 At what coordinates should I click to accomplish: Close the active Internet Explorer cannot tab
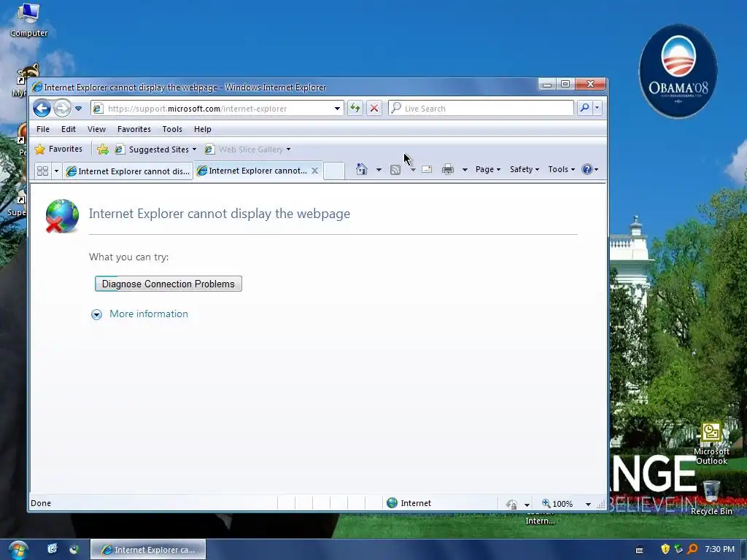pyautogui.click(x=315, y=171)
